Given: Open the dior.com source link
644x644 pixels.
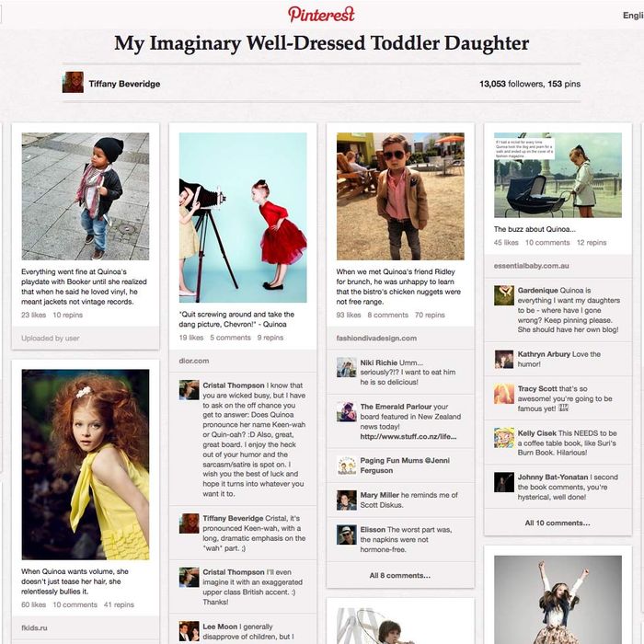Looking at the screenshot, I should [x=194, y=361].
